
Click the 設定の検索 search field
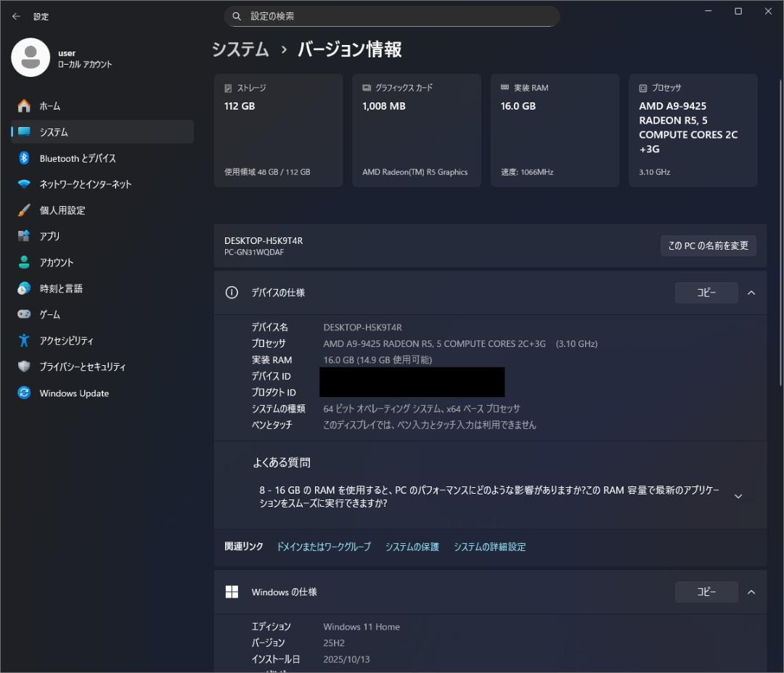tap(392, 16)
